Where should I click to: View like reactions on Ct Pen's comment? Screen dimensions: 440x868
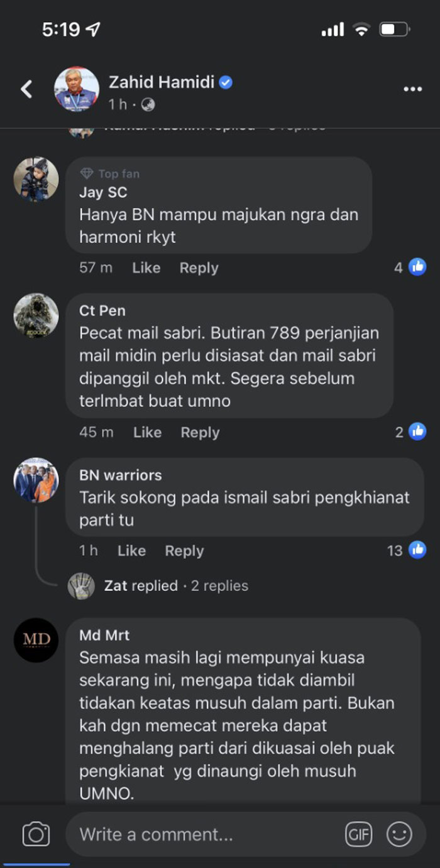tap(410, 432)
